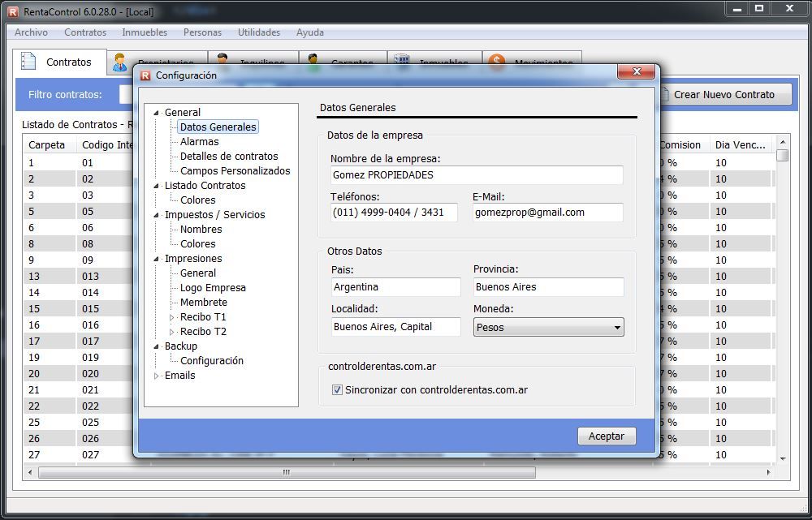812x520 pixels.
Task: Close the Configuración dialog
Action: click(637, 71)
